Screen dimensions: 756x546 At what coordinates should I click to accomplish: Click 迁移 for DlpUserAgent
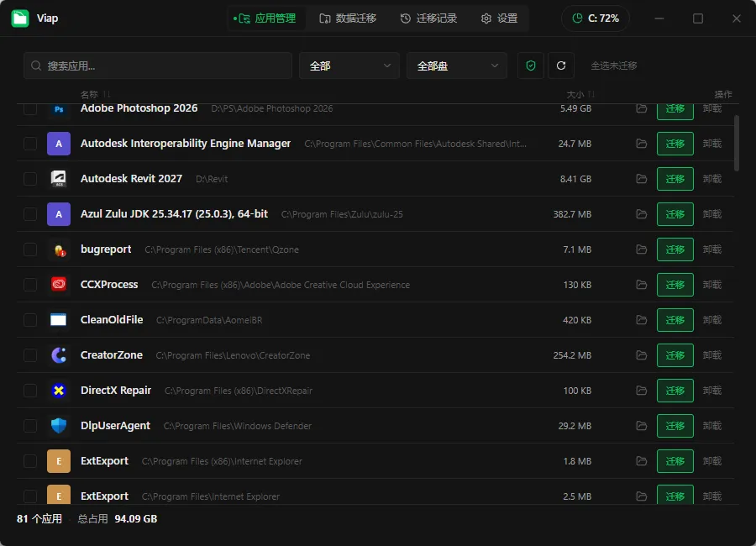click(x=675, y=425)
